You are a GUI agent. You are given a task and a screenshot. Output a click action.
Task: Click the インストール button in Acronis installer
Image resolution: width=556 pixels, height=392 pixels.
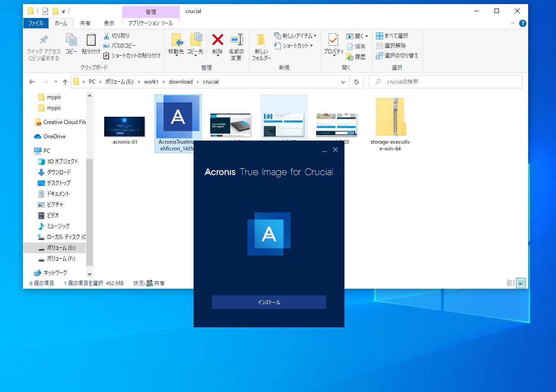click(x=269, y=302)
